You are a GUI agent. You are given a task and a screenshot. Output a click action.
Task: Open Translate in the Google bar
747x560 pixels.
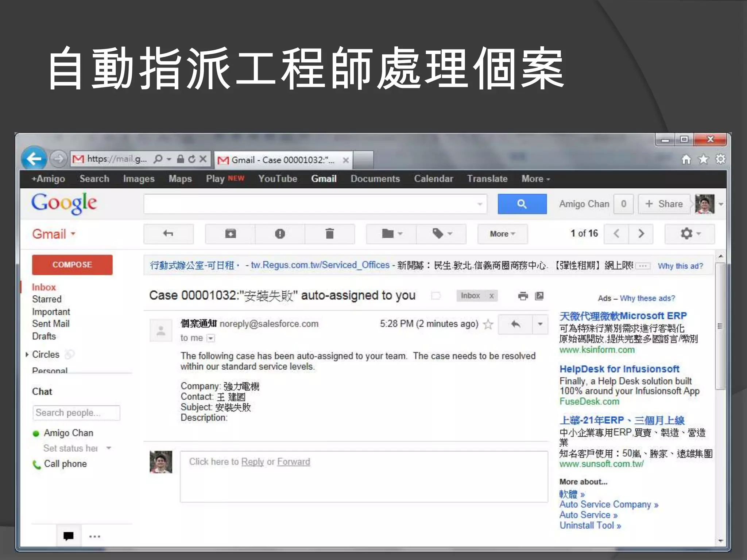[x=487, y=179]
